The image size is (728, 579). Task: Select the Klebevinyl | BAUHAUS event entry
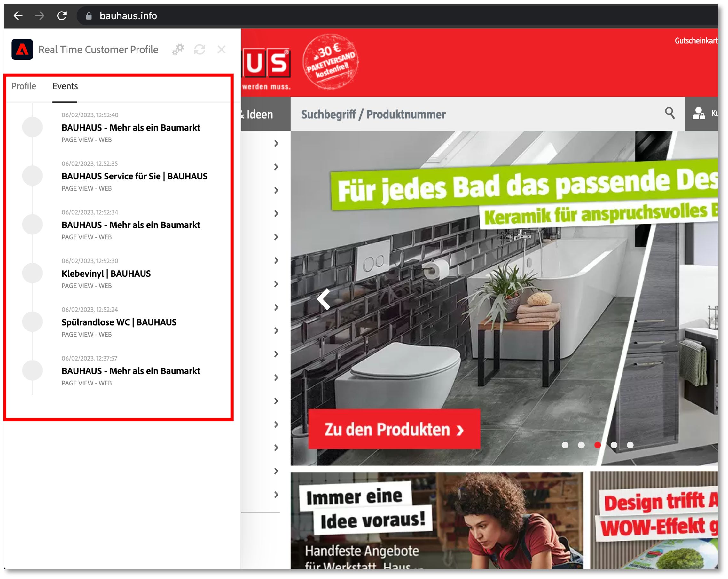tap(106, 273)
